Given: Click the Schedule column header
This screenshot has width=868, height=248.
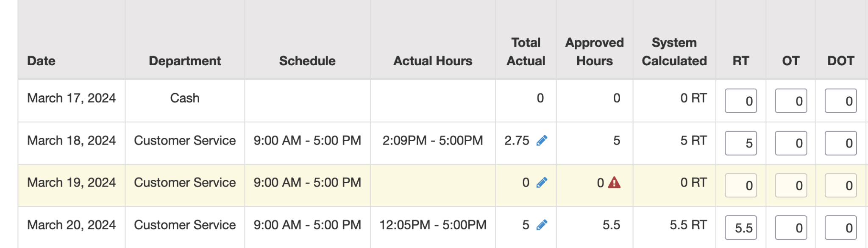Looking at the screenshot, I should (x=307, y=61).
